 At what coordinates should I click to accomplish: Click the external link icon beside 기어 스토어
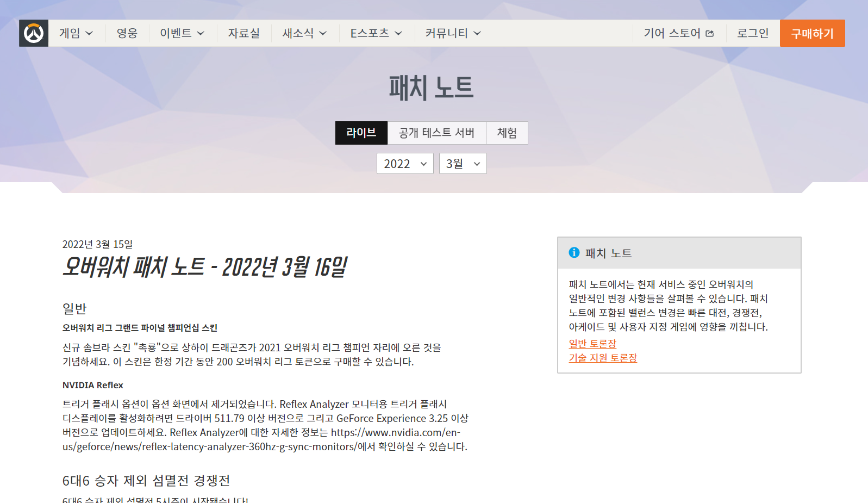[709, 34]
